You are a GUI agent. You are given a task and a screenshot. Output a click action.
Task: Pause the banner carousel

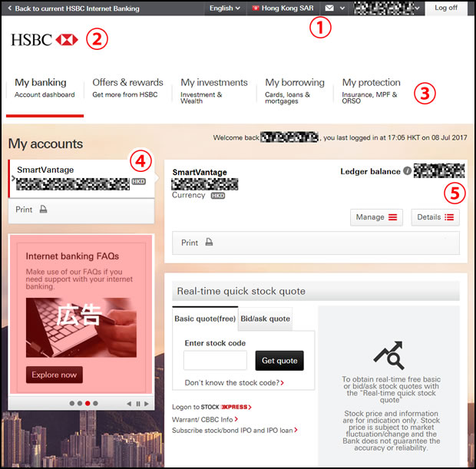pos(138,404)
